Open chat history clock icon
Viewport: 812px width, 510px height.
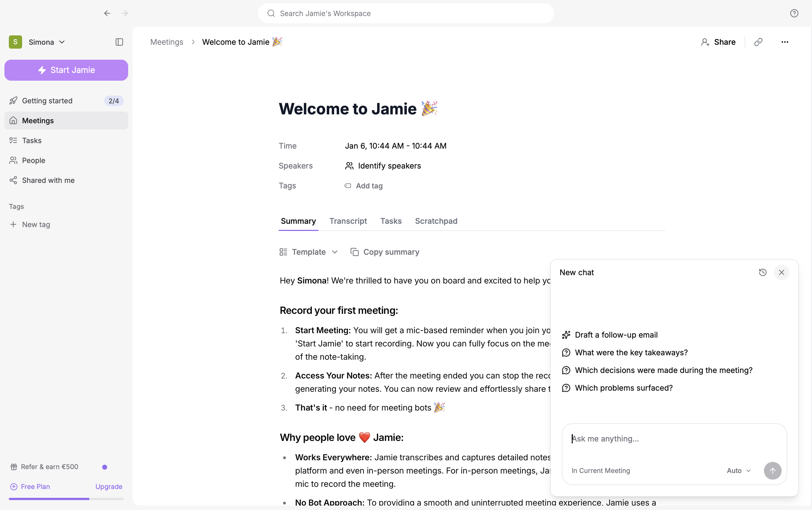coord(763,272)
